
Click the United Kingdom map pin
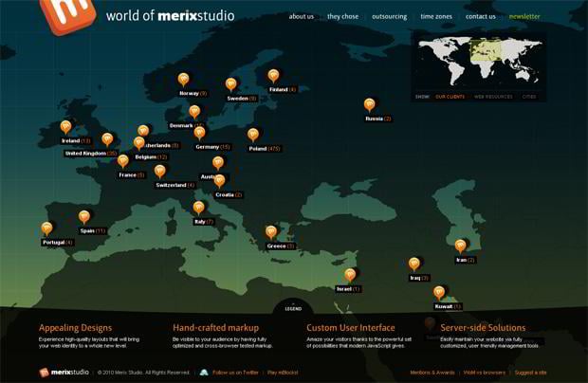tap(107, 139)
